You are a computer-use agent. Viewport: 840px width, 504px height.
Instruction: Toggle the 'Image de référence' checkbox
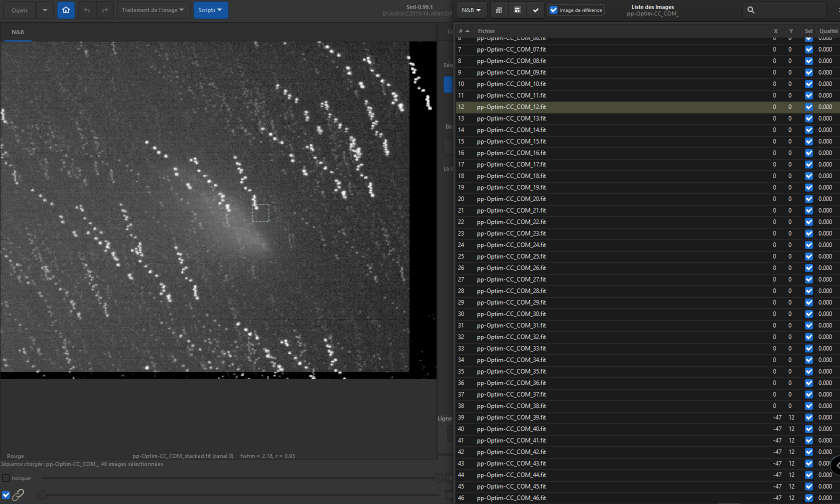click(x=553, y=10)
